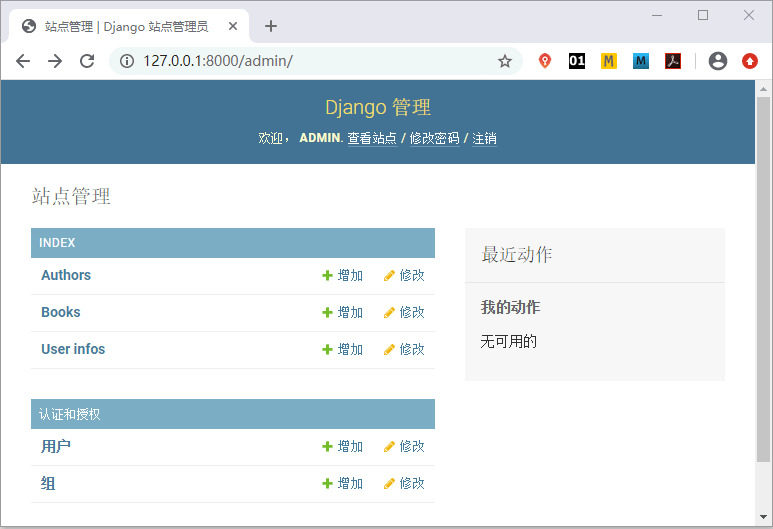
Task: Open the 用户 model list
Action: pos(56,446)
